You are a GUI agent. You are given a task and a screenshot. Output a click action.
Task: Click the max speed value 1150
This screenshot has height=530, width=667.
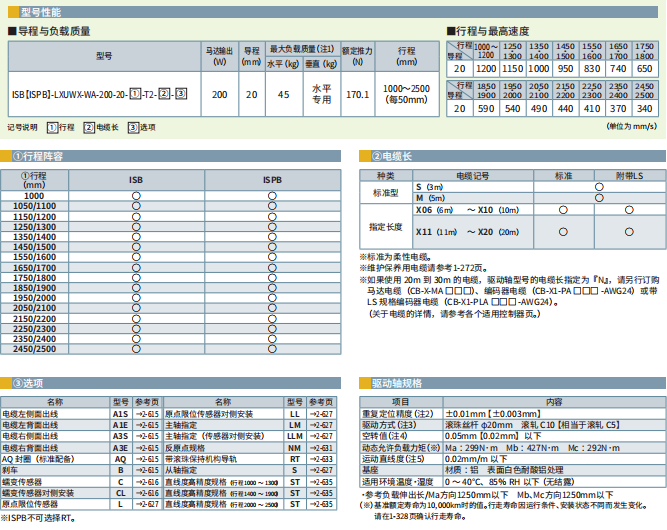click(512, 68)
